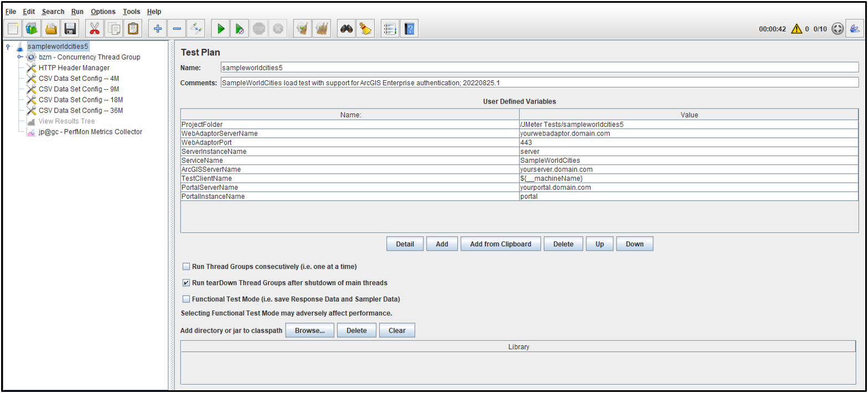Open the Run menu
The image size is (868, 393).
(x=77, y=11)
